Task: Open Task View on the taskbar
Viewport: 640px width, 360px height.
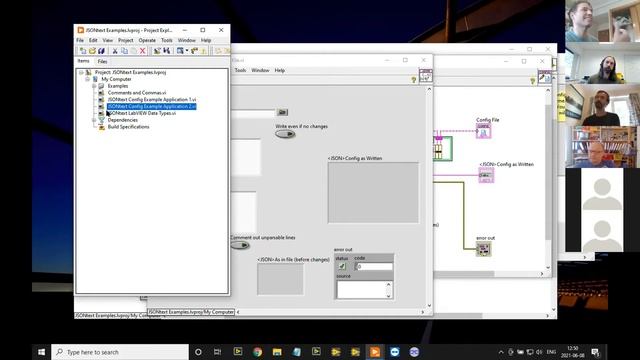Action: point(218,352)
